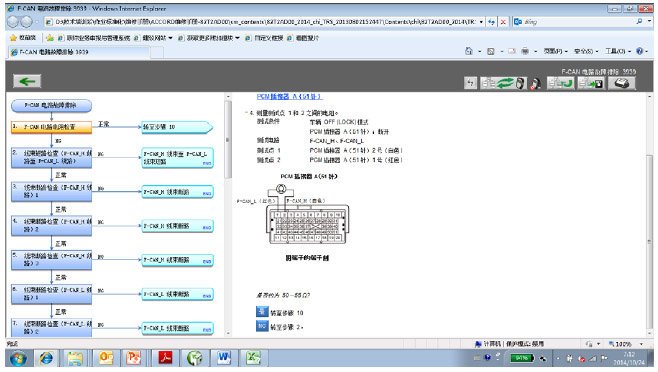
Task: Click the flowchart export to disk icon
Action: point(591,83)
